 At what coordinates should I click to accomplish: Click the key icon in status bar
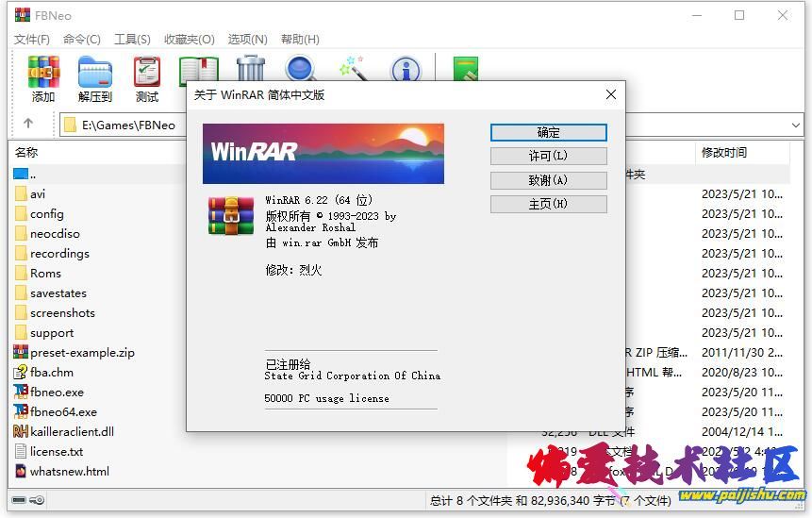[38, 500]
